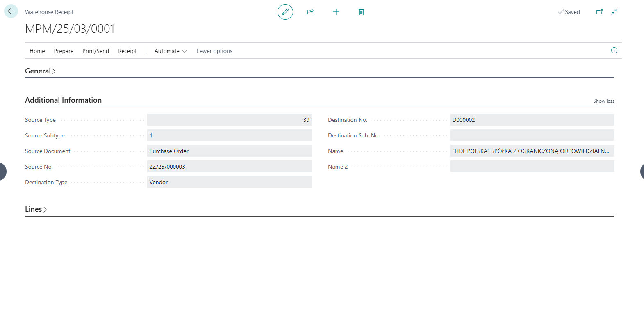Expand the Lines section
This screenshot has width=644, height=309.
[36, 209]
